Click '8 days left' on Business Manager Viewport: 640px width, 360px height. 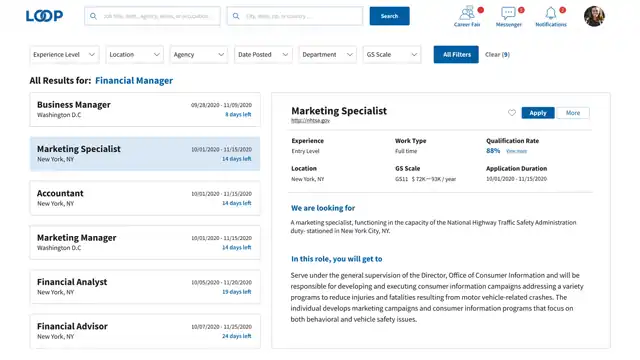pos(238,114)
